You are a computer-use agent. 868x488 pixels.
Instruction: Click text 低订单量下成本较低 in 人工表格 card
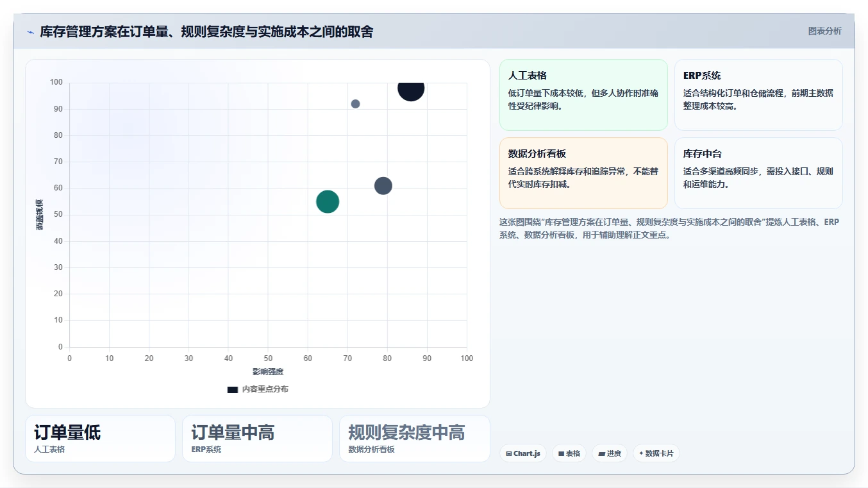click(547, 93)
